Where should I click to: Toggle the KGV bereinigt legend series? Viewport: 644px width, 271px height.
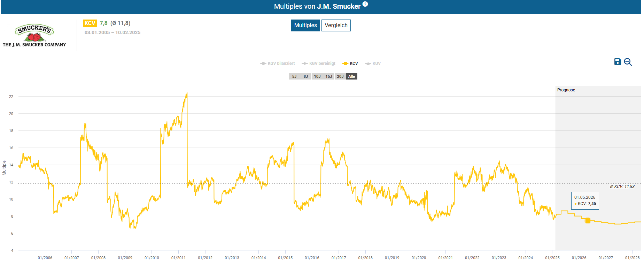click(x=319, y=63)
